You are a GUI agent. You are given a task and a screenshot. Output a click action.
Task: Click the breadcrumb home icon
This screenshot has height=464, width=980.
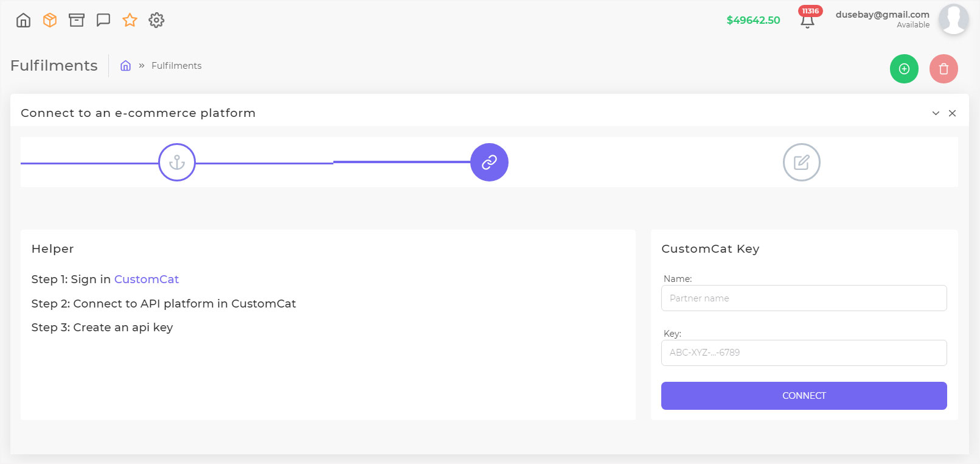click(x=125, y=66)
